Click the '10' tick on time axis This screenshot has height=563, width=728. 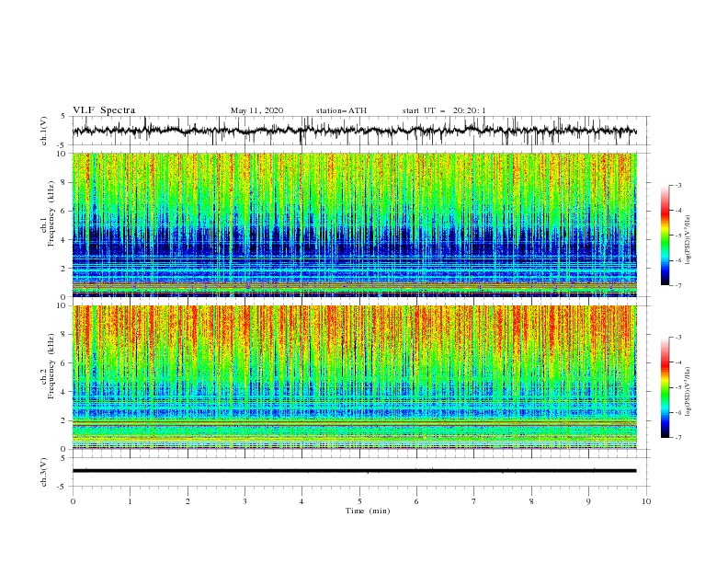click(x=646, y=501)
